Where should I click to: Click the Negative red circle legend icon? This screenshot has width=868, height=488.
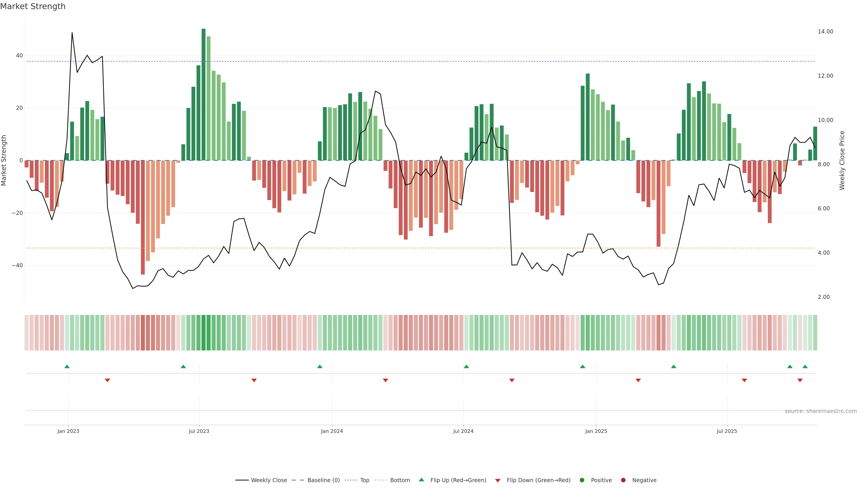[623, 480]
